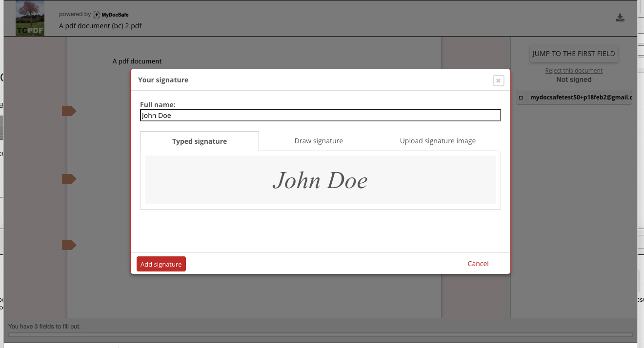Image resolution: width=644 pixels, height=348 pixels.
Task: Close the Your signature dialog
Action: 498,81
